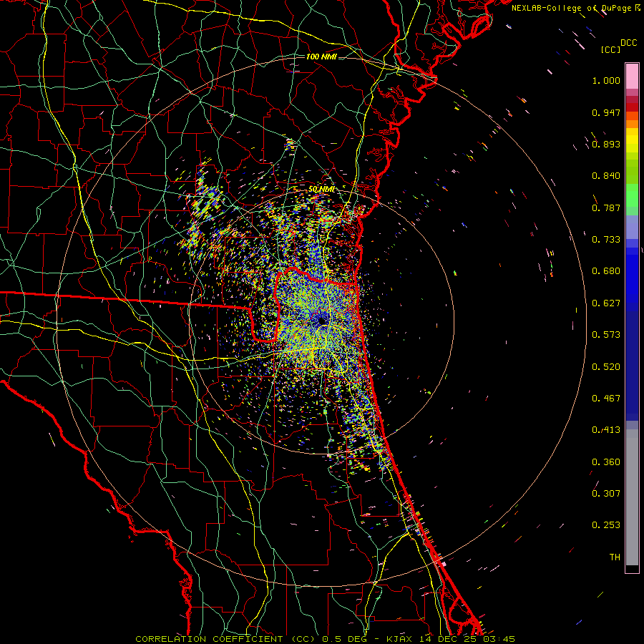The height and width of the screenshot is (644, 644).
Task: Click the 100 NMI range ring label
Action: click(x=321, y=57)
